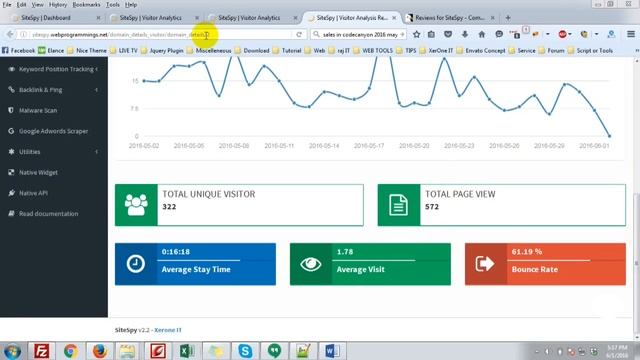
Task: Open Google Chrome from taskbar
Action: coord(71,351)
